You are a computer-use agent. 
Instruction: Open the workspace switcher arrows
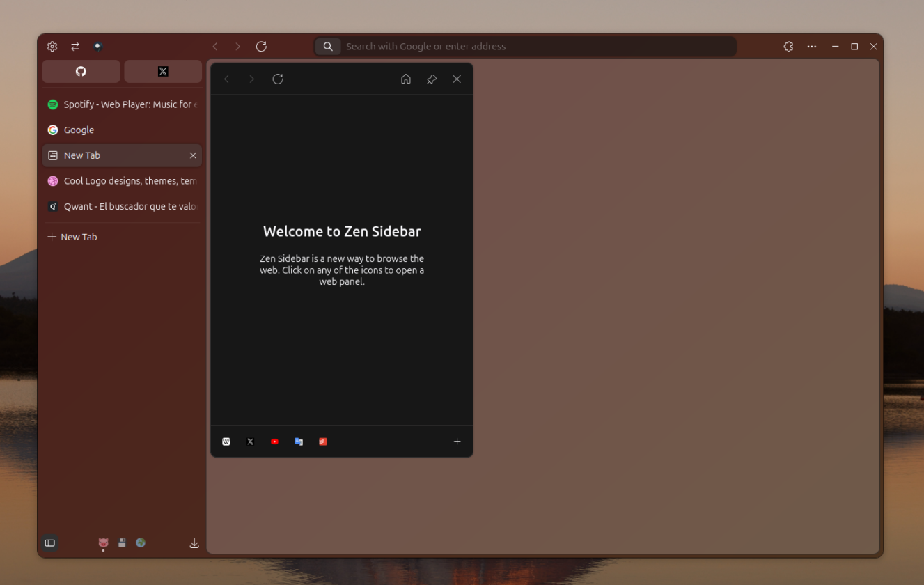(x=75, y=46)
